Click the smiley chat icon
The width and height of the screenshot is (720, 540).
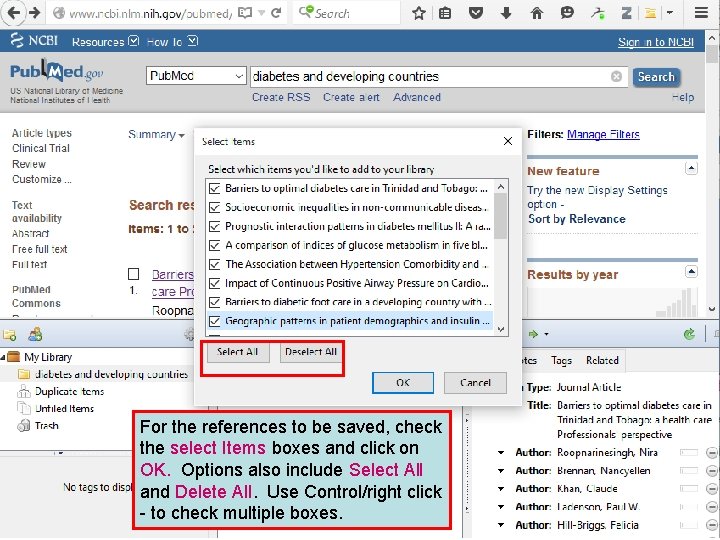567,13
